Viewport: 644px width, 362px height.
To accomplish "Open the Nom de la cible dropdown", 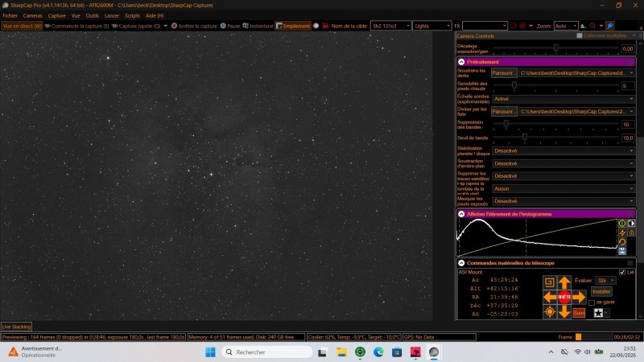I will [390, 26].
